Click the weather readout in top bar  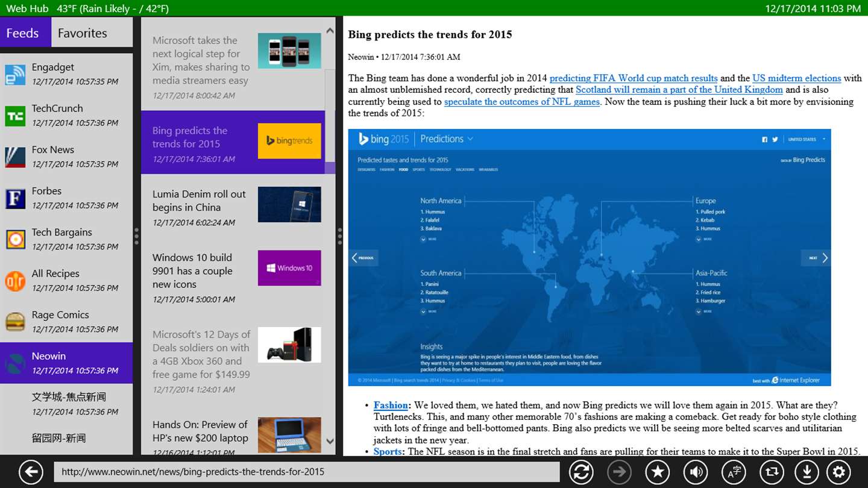[x=113, y=8]
